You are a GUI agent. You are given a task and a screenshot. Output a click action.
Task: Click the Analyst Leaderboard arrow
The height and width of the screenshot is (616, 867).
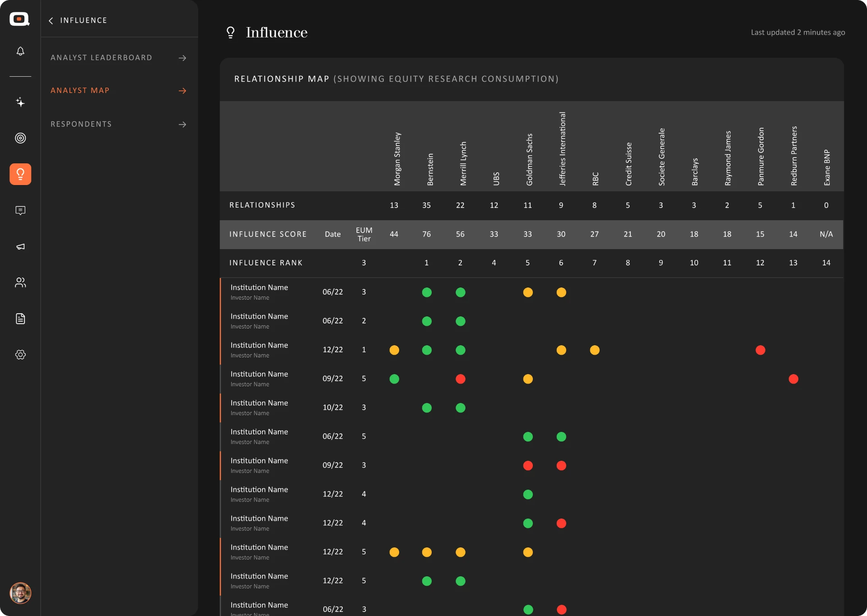(x=182, y=58)
